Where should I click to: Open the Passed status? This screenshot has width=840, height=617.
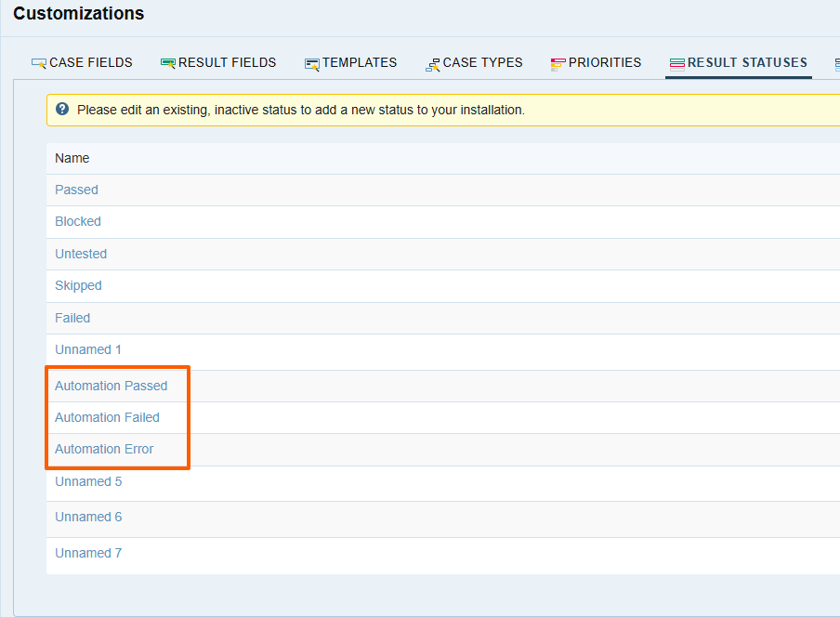tap(76, 190)
